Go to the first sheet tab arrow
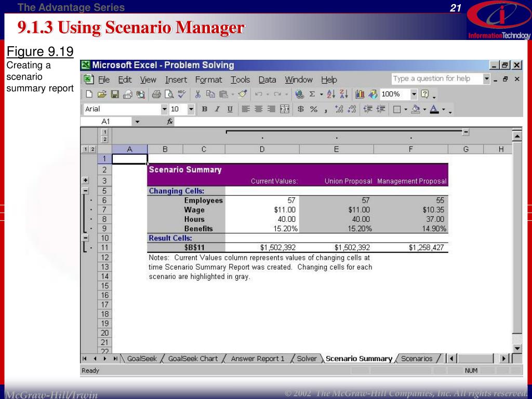This screenshot has height=399, width=532. pyautogui.click(x=85, y=358)
